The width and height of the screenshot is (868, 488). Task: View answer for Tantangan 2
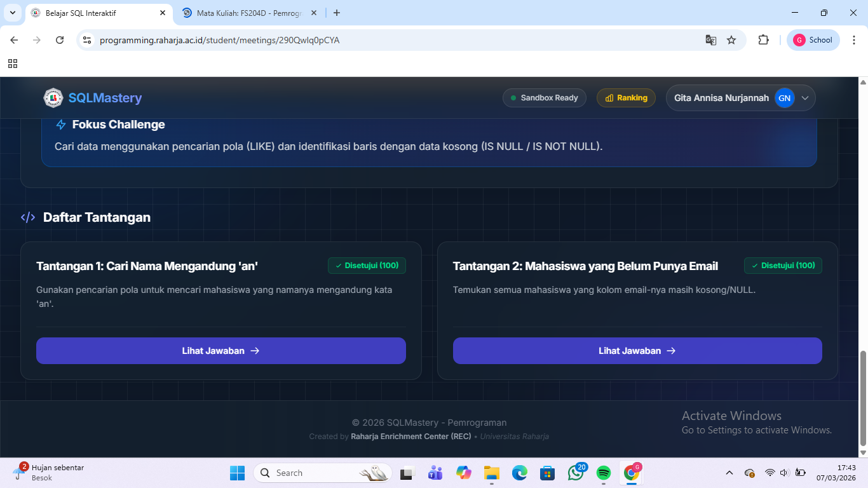tap(637, 351)
